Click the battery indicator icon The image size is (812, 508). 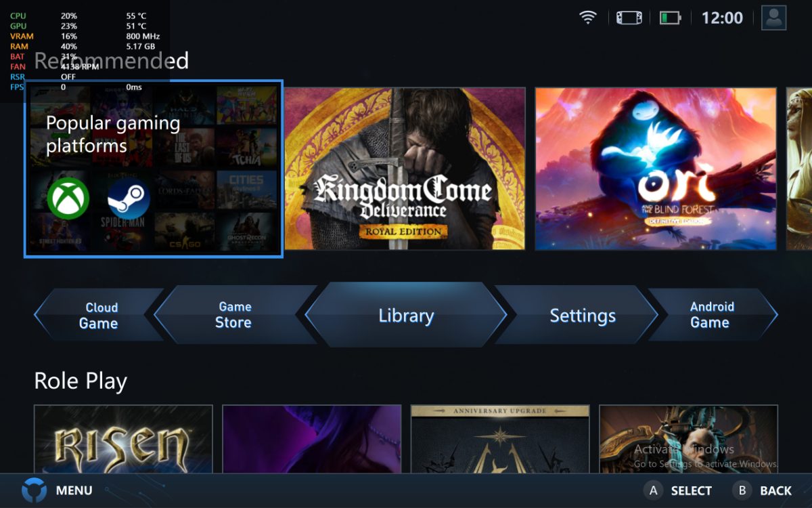pyautogui.click(x=670, y=18)
